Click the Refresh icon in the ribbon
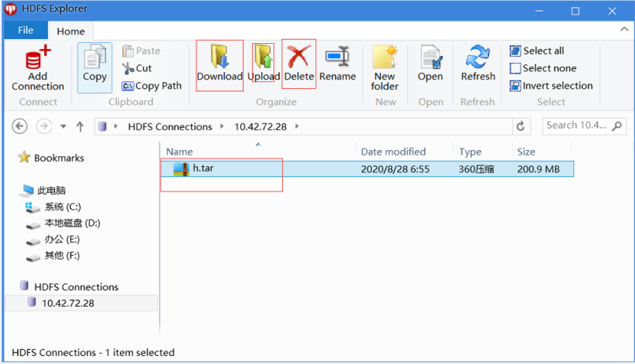The height and width of the screenshot is (364, 635). [x=477, y=64]
